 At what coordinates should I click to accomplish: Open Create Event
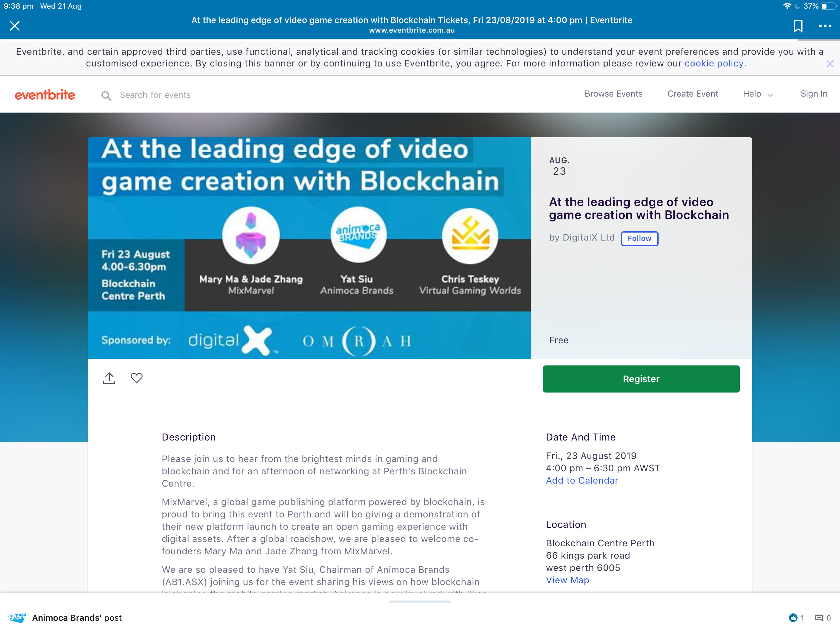[x=693, y=94]
